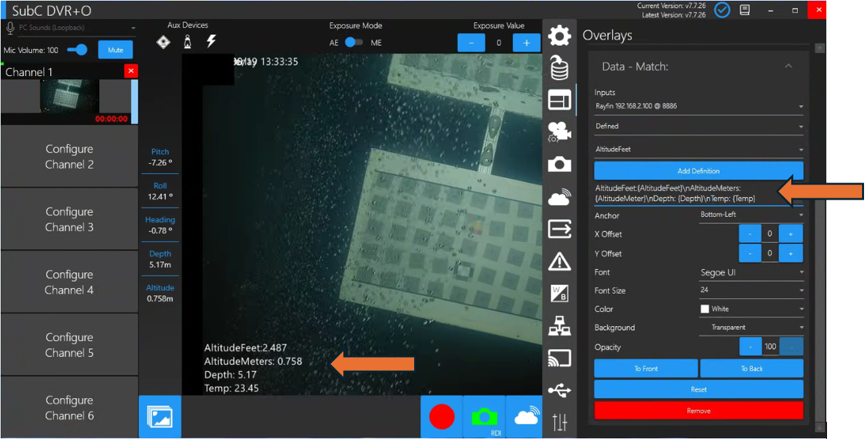Collapse the Data - Match section

pos(788,66)
